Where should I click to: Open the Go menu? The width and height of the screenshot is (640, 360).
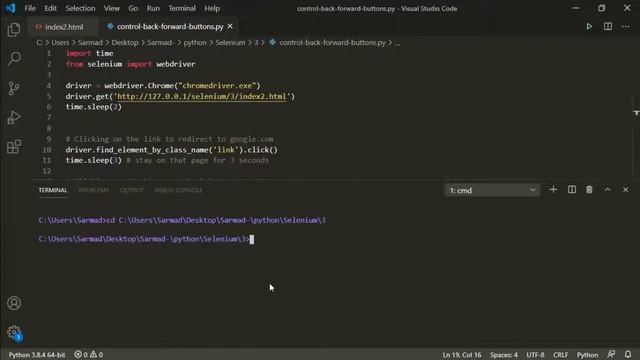coord(133,8)
